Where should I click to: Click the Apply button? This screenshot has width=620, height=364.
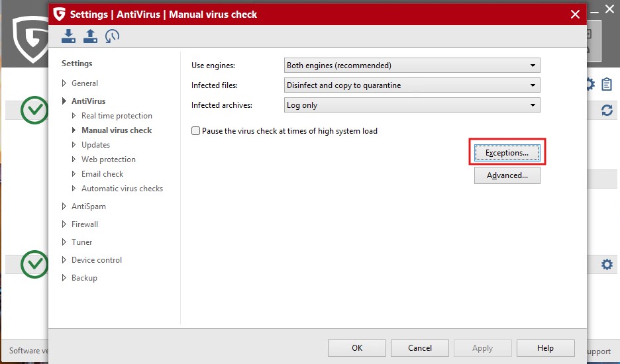482,348
